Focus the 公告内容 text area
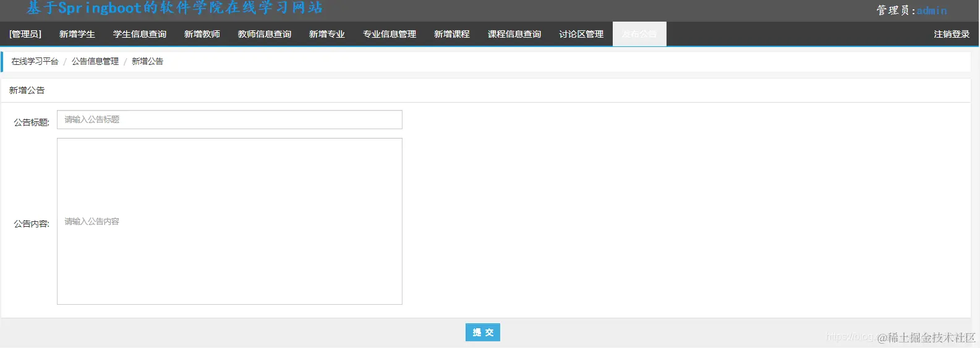This screenshot has height=348, width=980. (x=229, y=221)
